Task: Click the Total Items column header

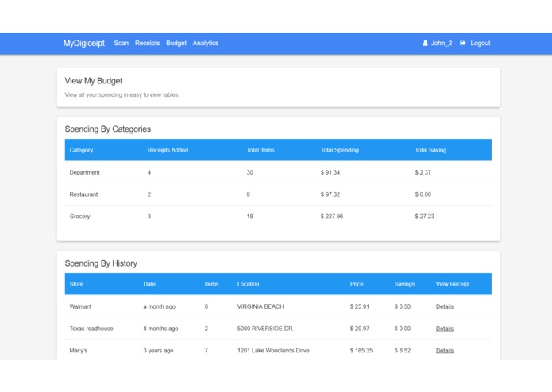Action: (261, 150)
